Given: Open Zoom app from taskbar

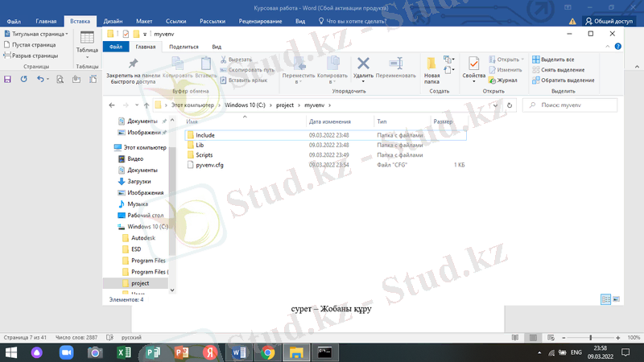Looking at the screenshot, I should (x=66, y=352).
